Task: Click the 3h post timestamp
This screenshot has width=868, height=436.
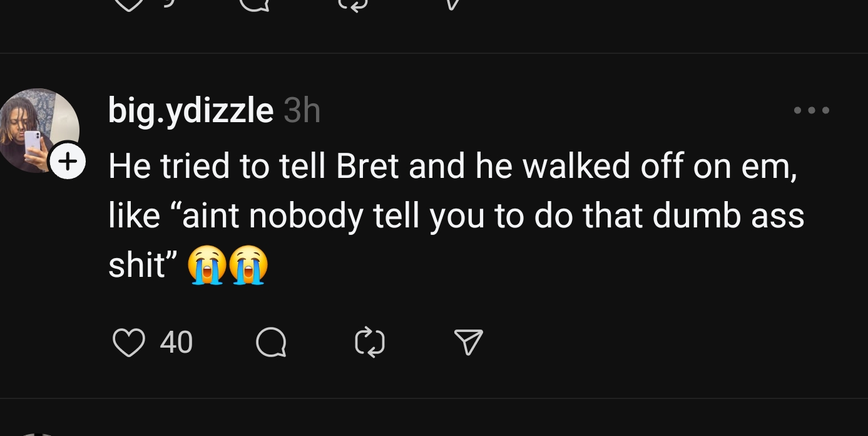Action: point(302,112)
